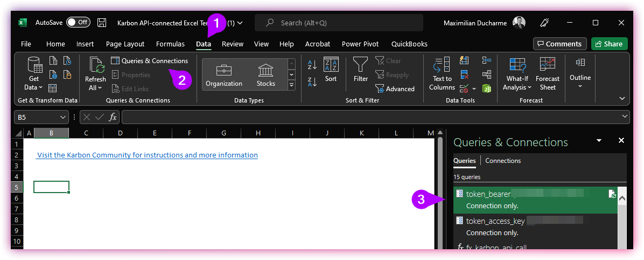
Task: Click the Select All corner triangle
Action: pos(18,133)
